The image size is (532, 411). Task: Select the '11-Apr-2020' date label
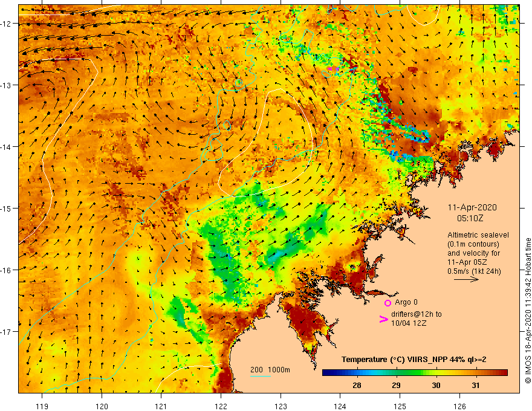click(x=472, y=207)
